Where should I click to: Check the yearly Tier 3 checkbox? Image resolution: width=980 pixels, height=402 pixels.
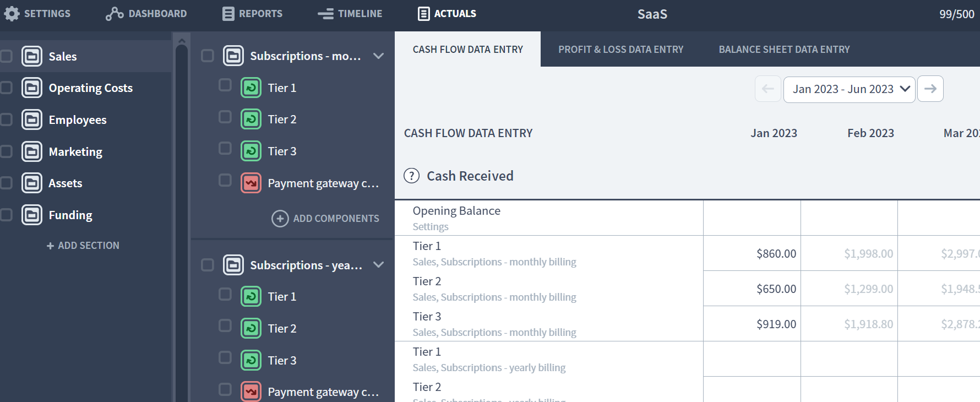click(225, 357)
